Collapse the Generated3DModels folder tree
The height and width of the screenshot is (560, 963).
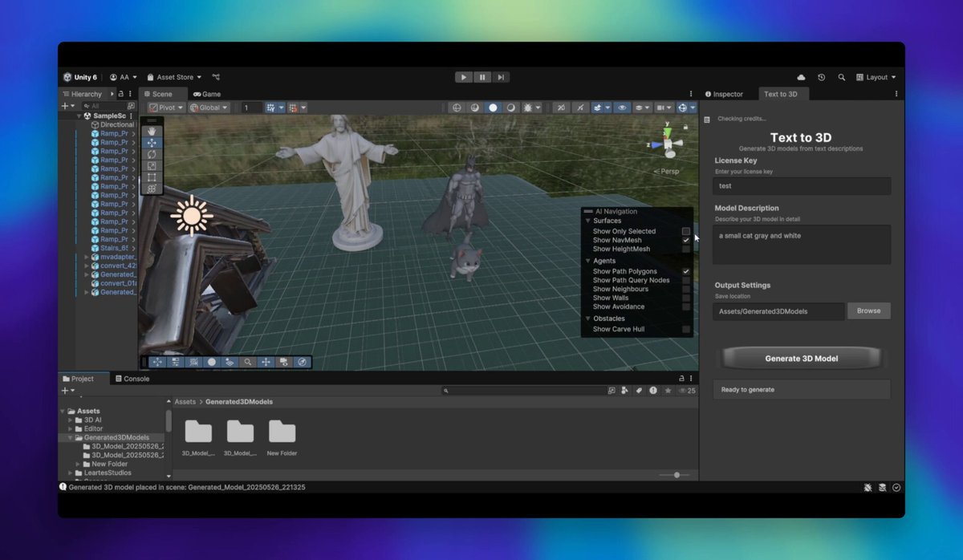pos(71,437)
